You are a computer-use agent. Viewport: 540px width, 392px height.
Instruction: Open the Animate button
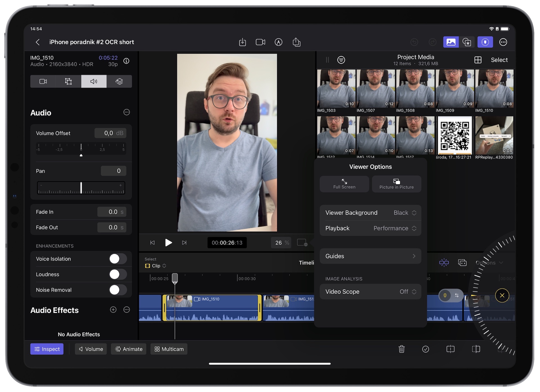coord(129,349)
